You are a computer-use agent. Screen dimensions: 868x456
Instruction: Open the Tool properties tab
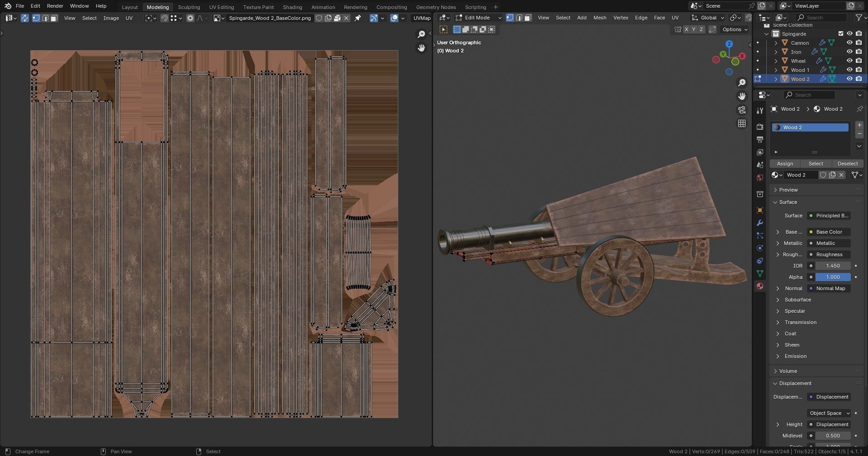(x=760, y=111)
